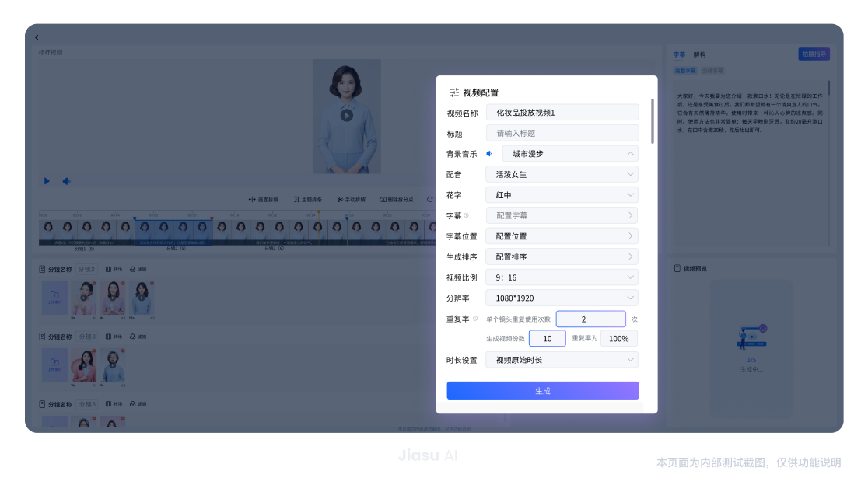Open the 分辨率 dropdown showing 1080*1920
Screen dimensions: 868x485
[562, 298]
